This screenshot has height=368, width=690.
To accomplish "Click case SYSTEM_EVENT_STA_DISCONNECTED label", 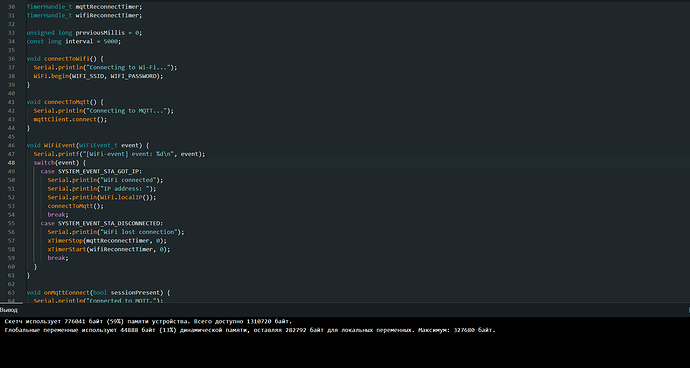I will point(102,223).
